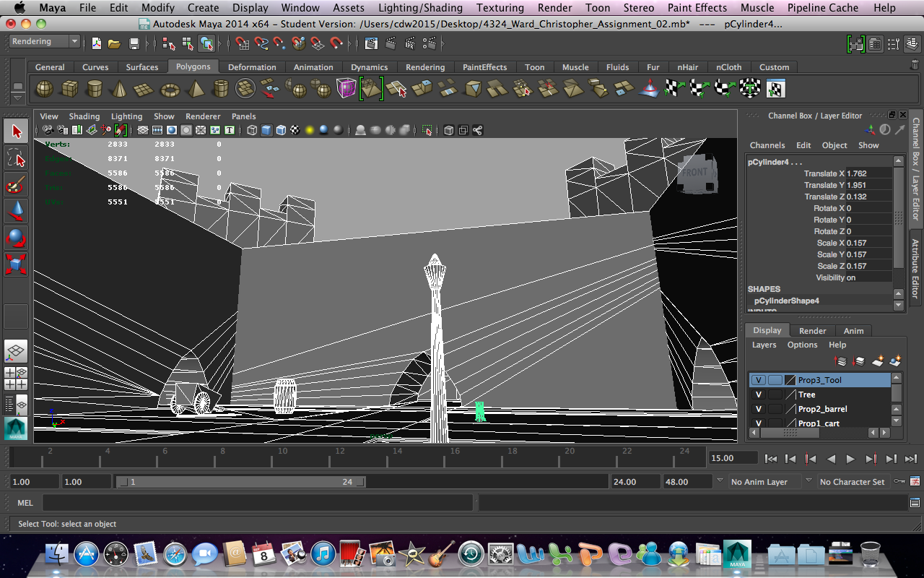Click the planar mapping checkered shelf icon
Screen dimensions: 924x578
(x=675, y=89)
